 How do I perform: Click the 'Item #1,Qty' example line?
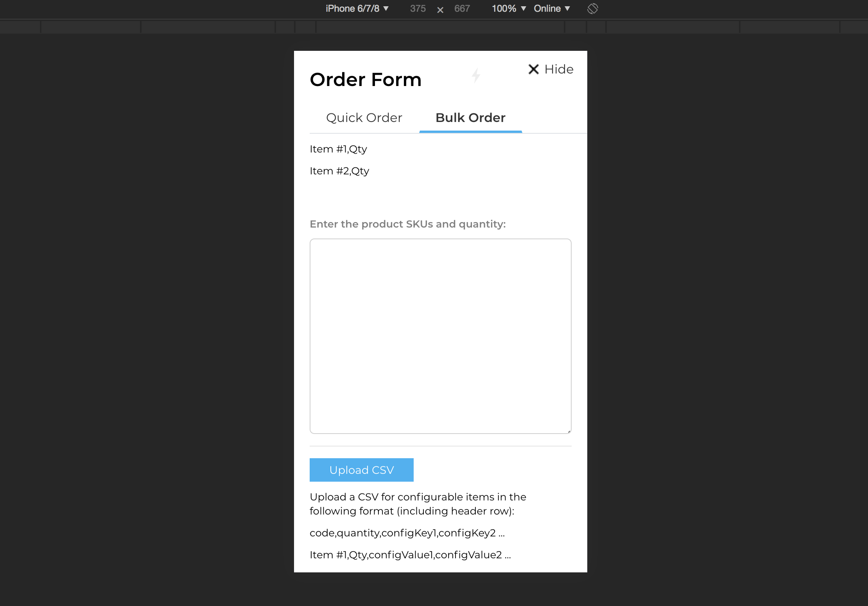click(338, 149)
